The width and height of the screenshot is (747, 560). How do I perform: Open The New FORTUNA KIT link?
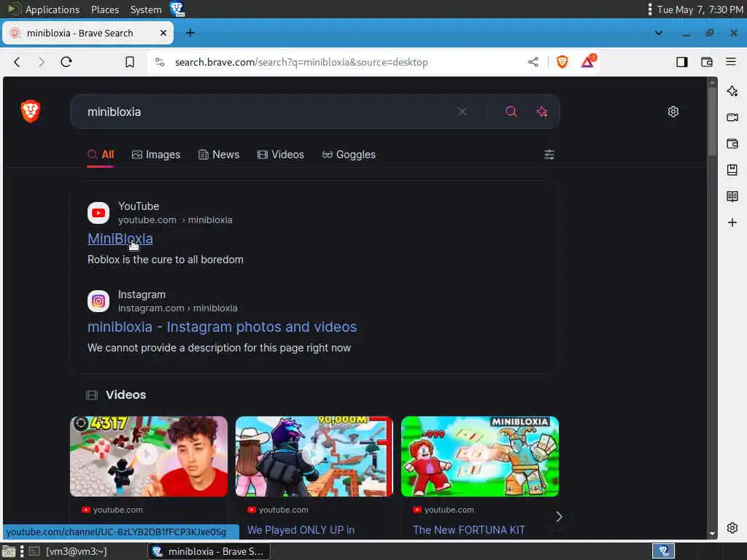point(469,530)
